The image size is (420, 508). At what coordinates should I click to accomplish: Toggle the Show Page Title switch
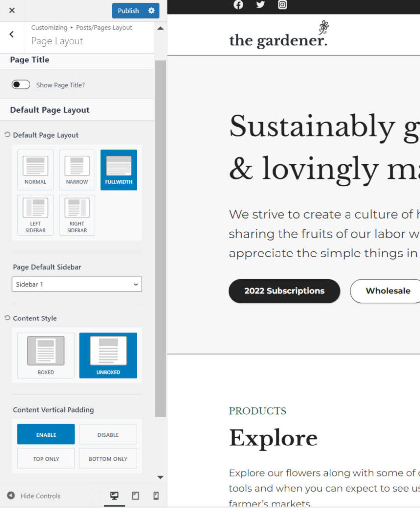[x=21, y=85]
